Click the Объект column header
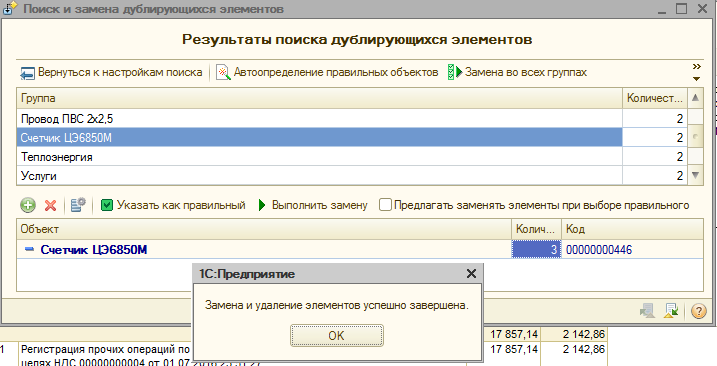This screenshot has height=366, width=717. point(264,229)
